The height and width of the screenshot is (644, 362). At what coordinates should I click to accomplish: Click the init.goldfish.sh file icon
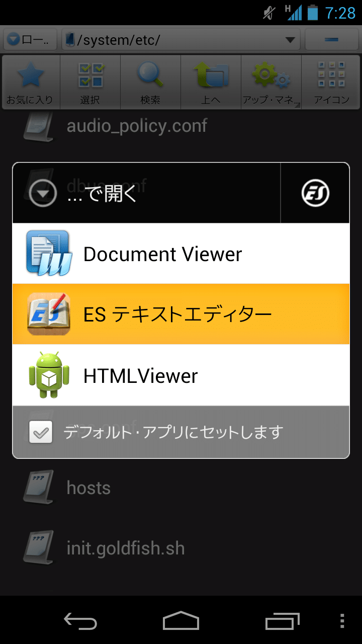pyautogui.click(x=38, y=547)
